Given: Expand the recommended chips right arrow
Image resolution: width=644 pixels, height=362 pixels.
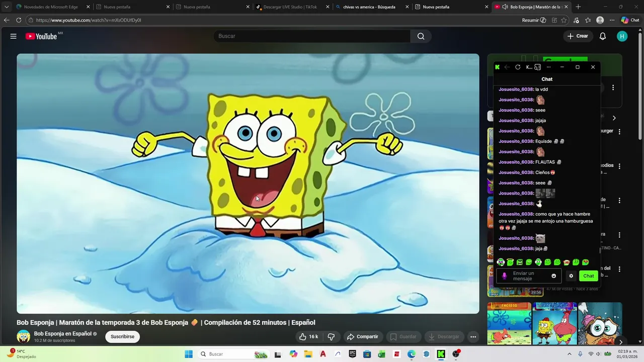Looking at the screenshot, I should (614, 118).
